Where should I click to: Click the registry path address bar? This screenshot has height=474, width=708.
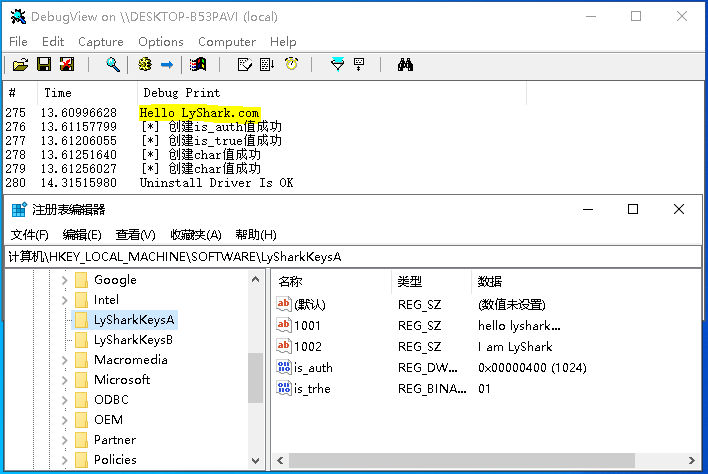click(350, 257)
